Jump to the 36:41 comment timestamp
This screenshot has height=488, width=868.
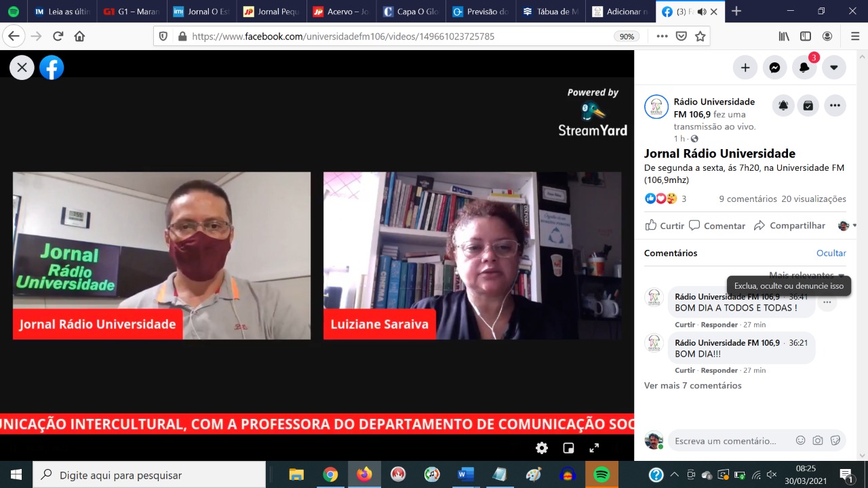coord(798,297)
